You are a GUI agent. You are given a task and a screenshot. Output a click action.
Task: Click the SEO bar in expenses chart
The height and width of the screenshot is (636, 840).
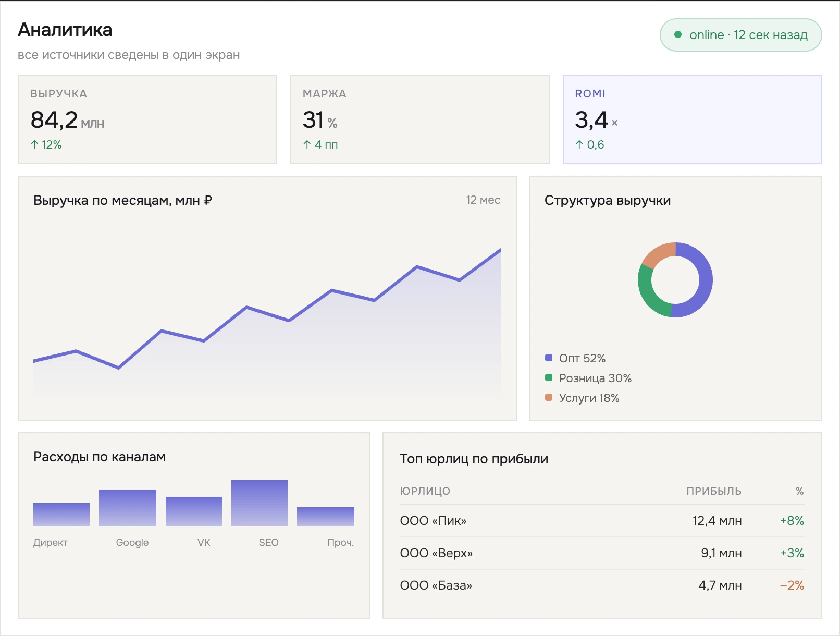pos(260,503)
